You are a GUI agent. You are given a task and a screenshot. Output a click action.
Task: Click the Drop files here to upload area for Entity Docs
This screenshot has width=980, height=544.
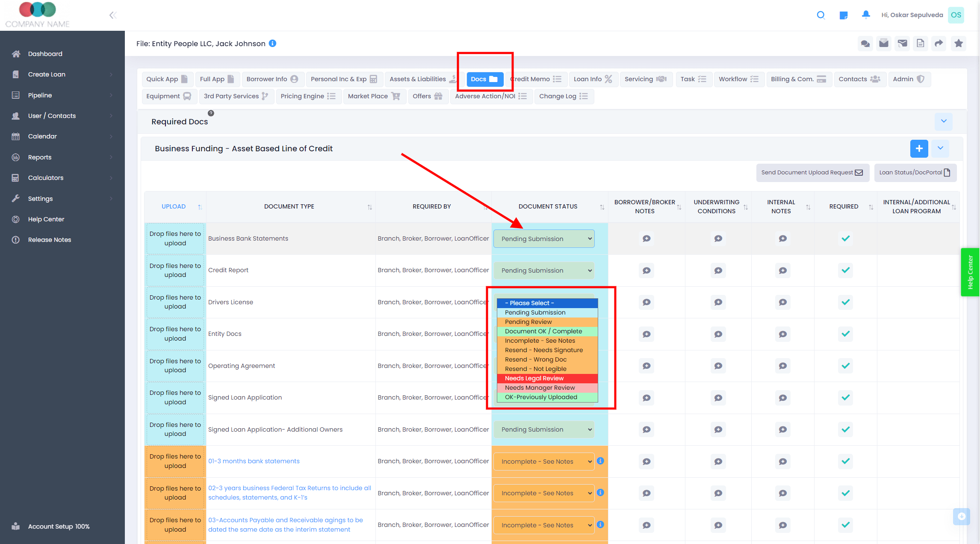175,334
